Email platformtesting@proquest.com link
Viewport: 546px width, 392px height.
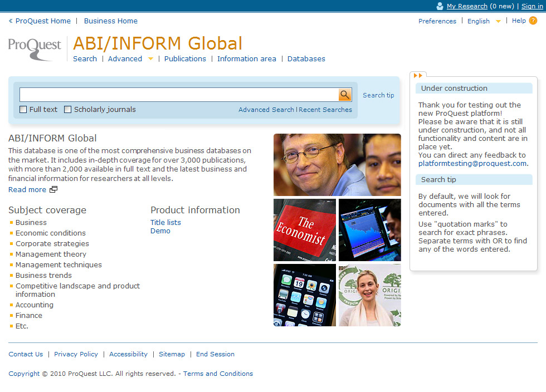coord(472,163)
